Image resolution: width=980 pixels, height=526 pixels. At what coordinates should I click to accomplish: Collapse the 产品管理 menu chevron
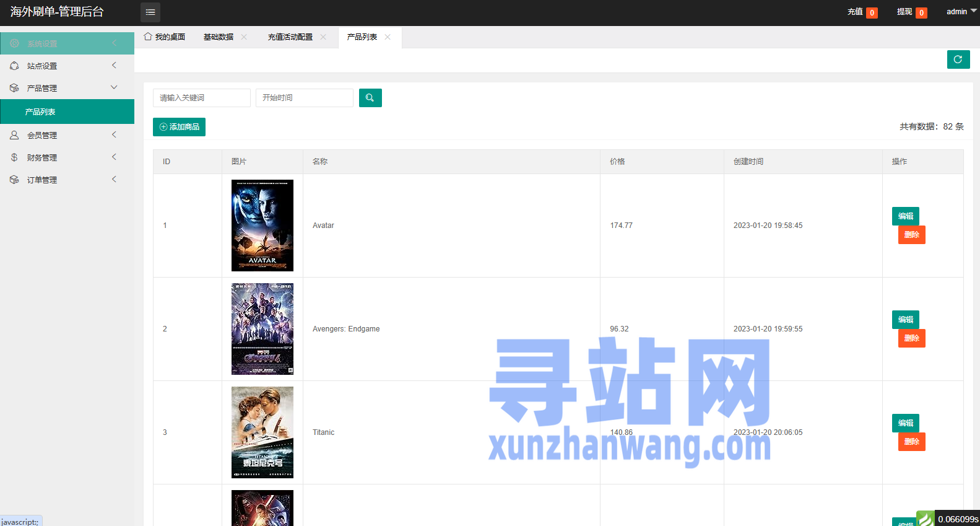(114, 87)
